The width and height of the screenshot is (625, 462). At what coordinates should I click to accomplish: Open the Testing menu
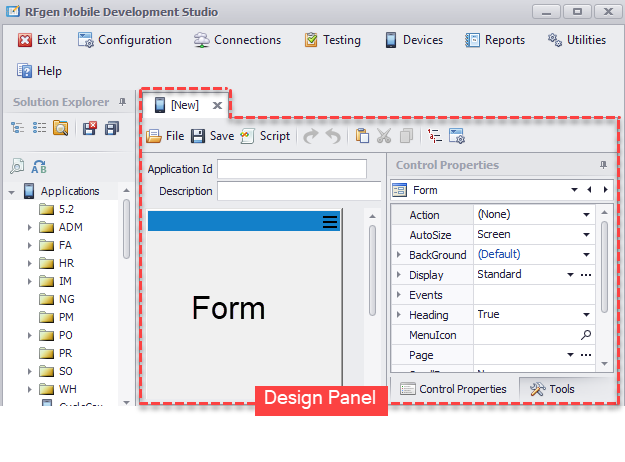(332, 40)
